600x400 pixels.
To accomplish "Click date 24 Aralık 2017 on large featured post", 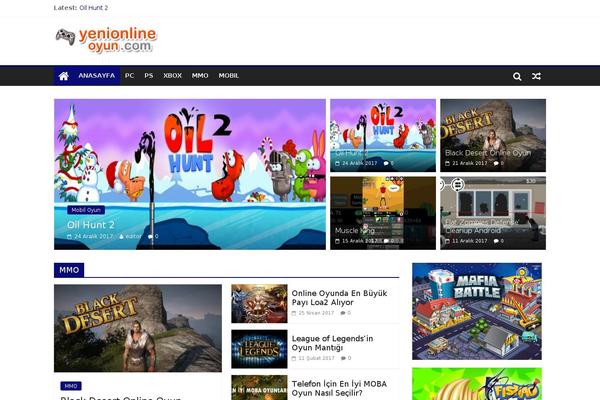I will click(93, 236).
